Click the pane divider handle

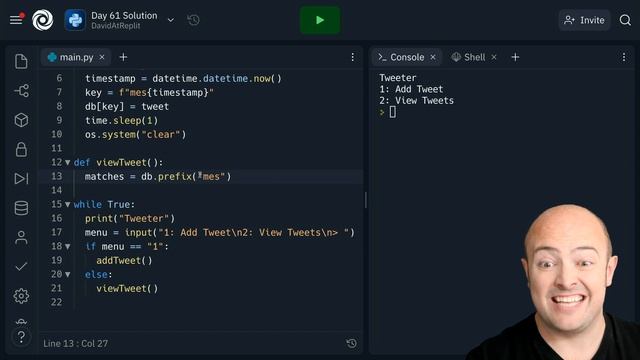pos(366,200)
